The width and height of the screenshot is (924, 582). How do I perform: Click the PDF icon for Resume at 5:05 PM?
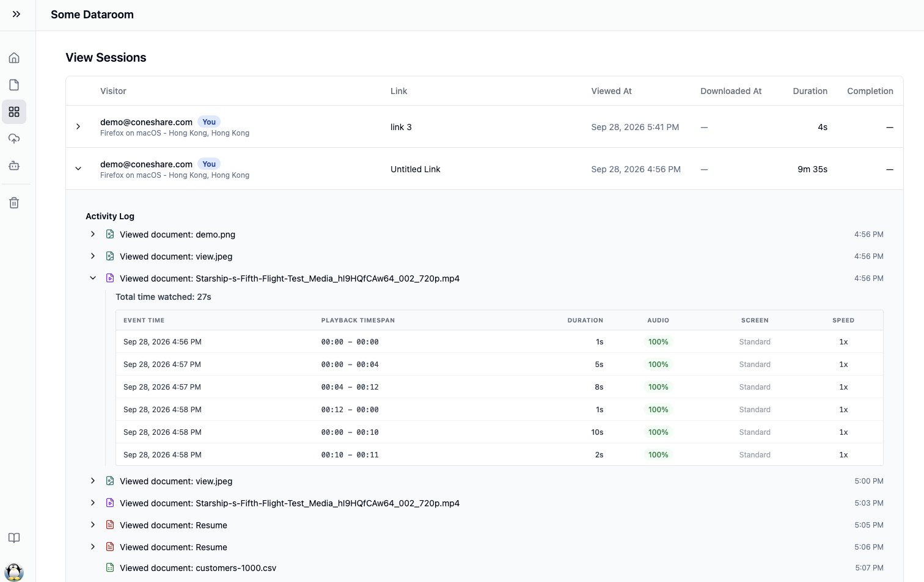click(110, 525)
